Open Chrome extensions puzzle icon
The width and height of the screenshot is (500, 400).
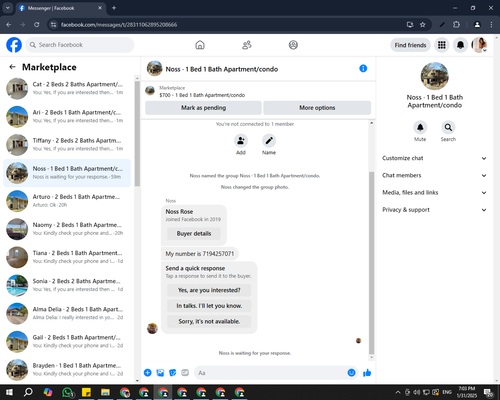(456, 25)
